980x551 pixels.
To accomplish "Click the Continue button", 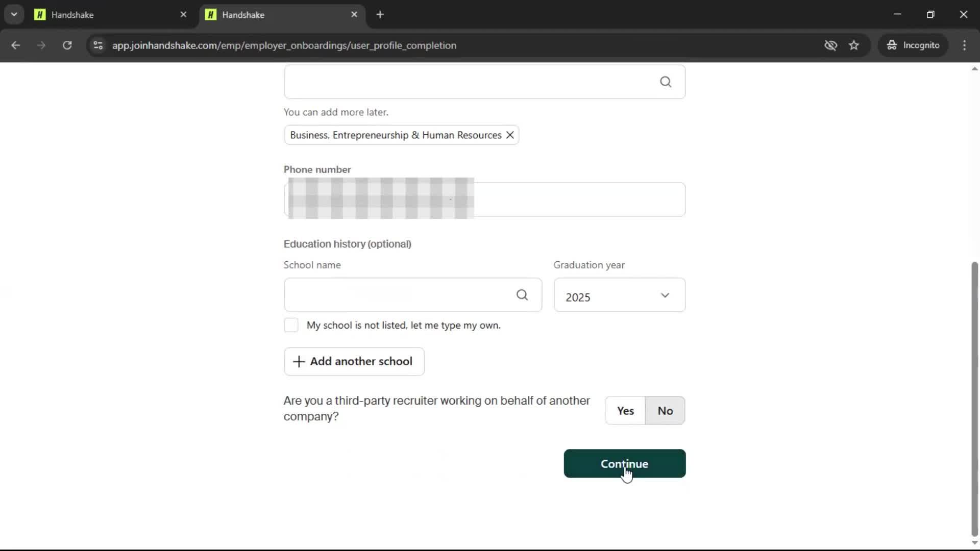I will 624,464.
